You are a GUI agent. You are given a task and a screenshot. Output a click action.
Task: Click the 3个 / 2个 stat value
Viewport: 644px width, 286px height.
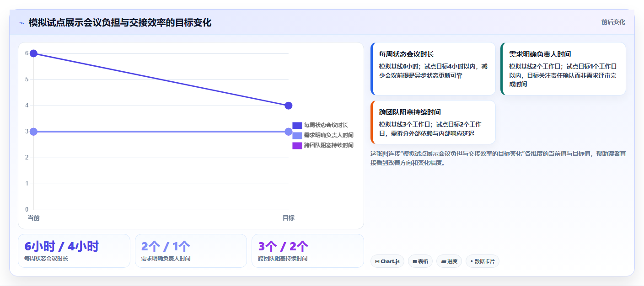[283, 246]
